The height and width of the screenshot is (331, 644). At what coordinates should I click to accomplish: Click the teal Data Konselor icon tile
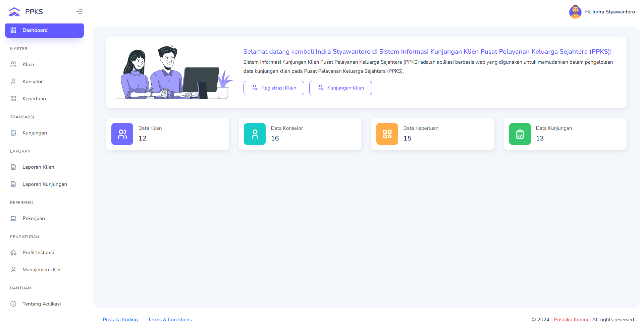[255, 134]
